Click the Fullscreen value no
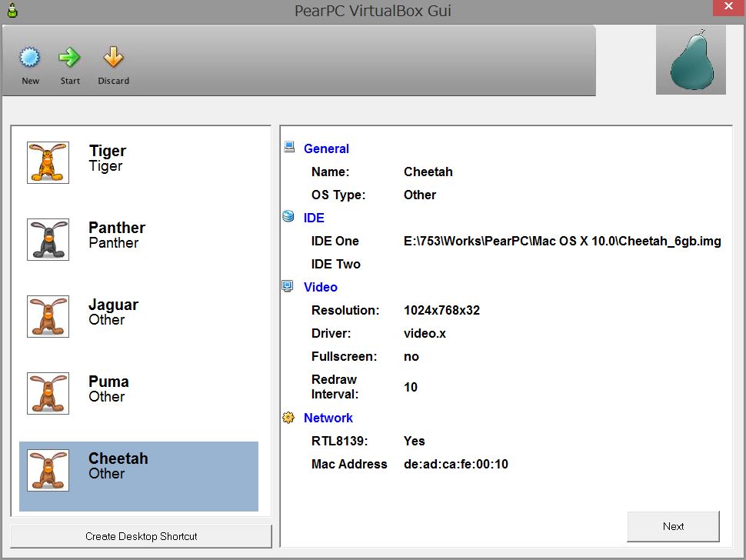Image resolution: width=746 pixels, height=560 pixels. (x=411, y=357)
